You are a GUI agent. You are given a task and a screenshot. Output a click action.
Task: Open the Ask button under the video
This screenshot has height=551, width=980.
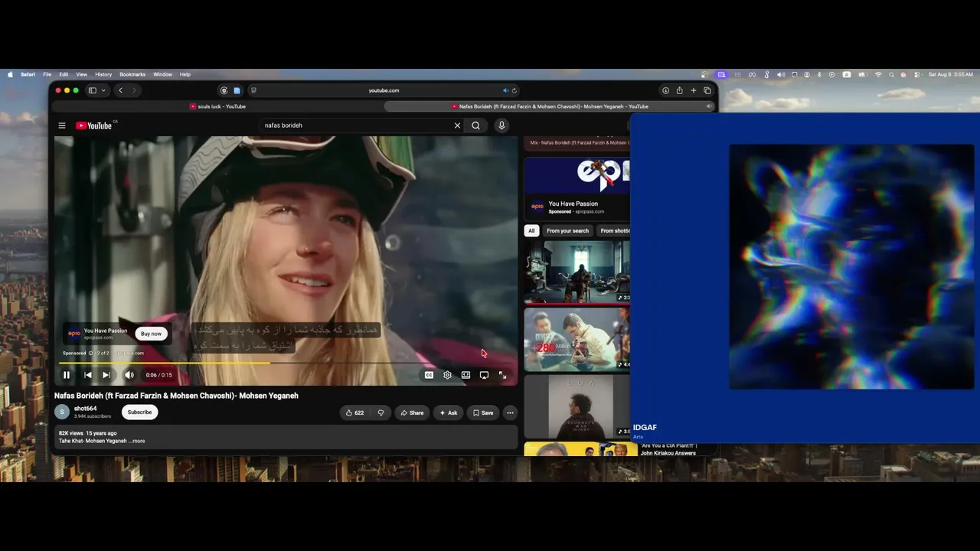449,412
